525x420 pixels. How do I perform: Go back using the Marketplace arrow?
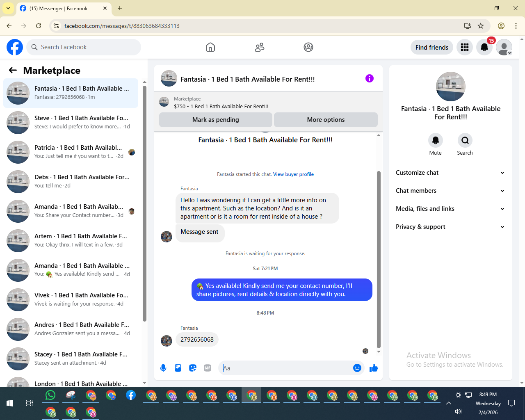coord(13,70)
